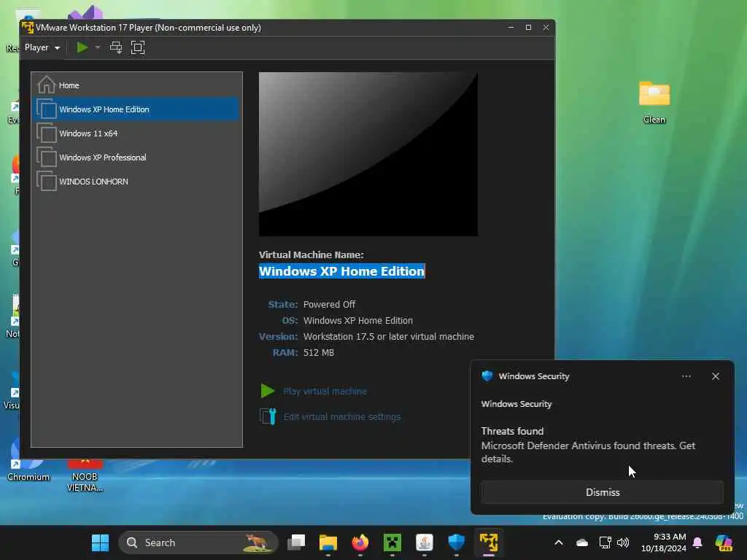
Task: Click the virtual machine preview thumbnail
Action: point(368,154)
